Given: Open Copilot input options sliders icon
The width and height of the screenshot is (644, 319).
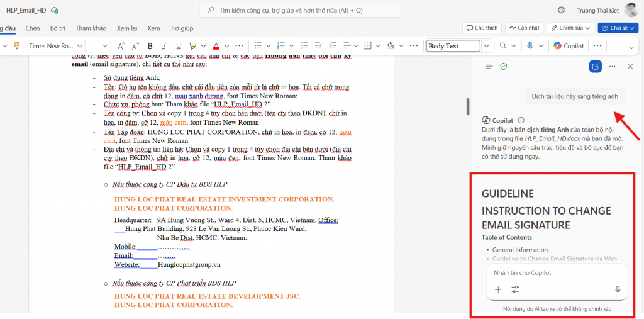Looking at the screenshot, I should click(x=516, y=289).
